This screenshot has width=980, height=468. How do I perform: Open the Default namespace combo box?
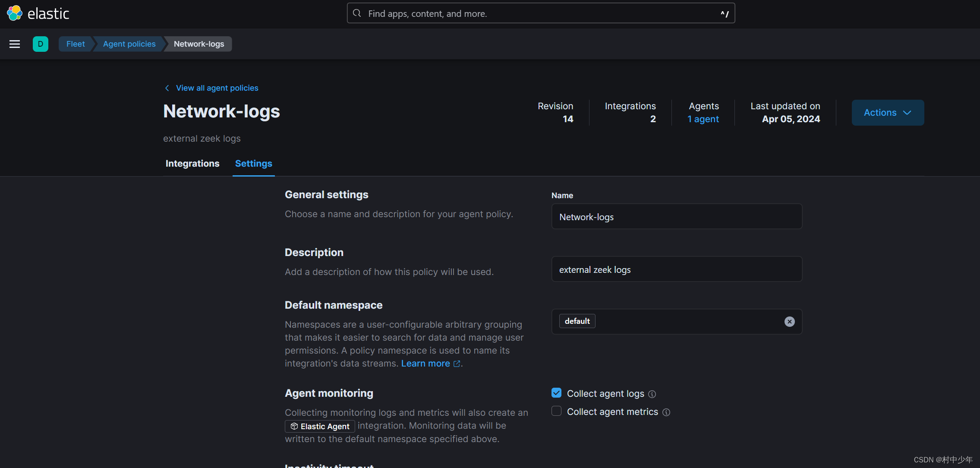[677, 322]
